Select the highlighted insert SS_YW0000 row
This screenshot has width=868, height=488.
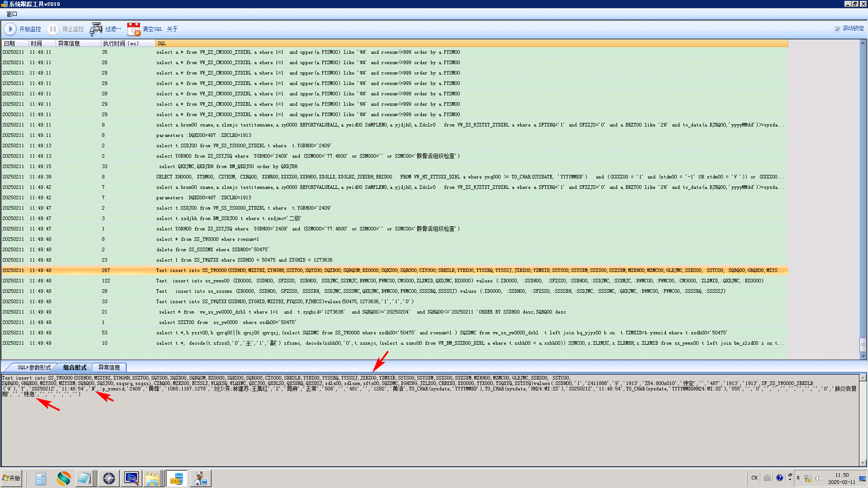[x=362, y=270]
